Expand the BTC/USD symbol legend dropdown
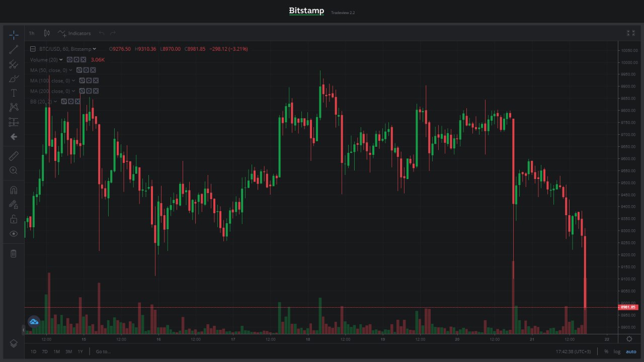This screenshot has width=644, height=362. click(94, 49)
